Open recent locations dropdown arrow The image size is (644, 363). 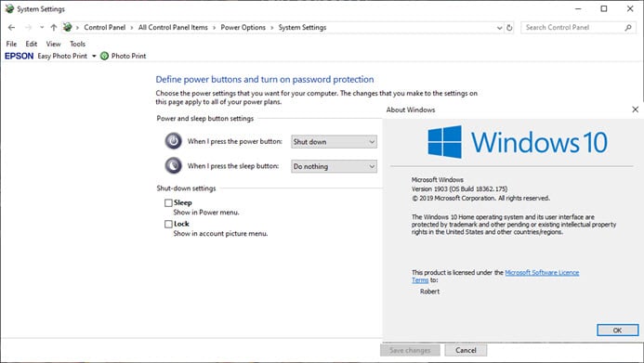click(x=42, y=28)
